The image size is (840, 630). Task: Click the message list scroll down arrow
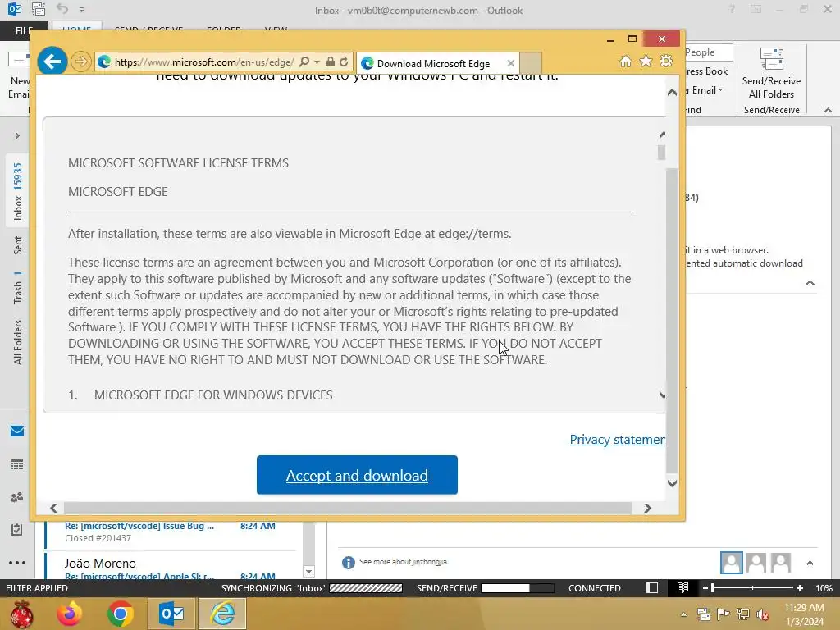pyautogui.click(x=308, y=572)
